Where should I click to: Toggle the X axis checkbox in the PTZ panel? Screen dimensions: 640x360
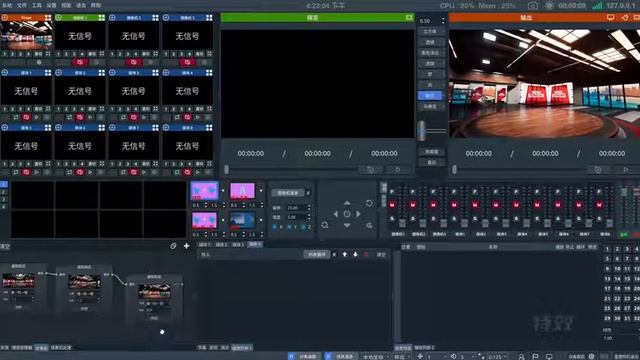coord(275,227)
